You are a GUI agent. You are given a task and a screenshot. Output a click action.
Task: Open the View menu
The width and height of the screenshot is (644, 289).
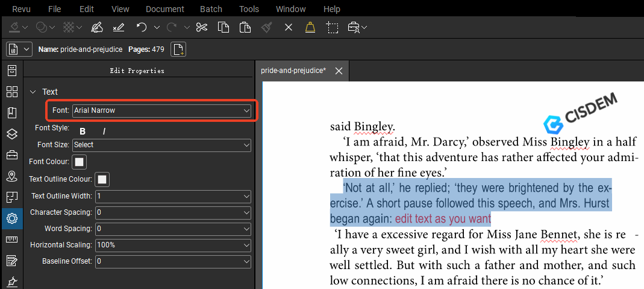point(120,9)
